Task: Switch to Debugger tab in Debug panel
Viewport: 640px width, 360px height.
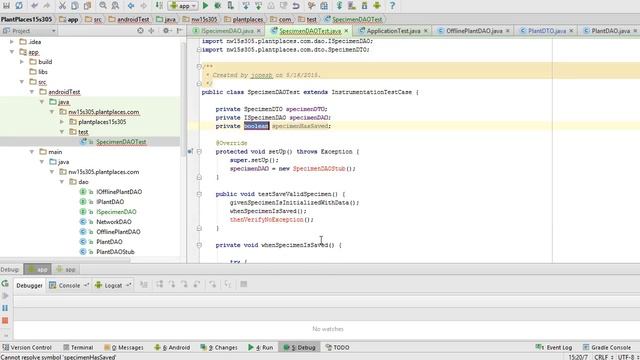Action: tap(29, 285)
